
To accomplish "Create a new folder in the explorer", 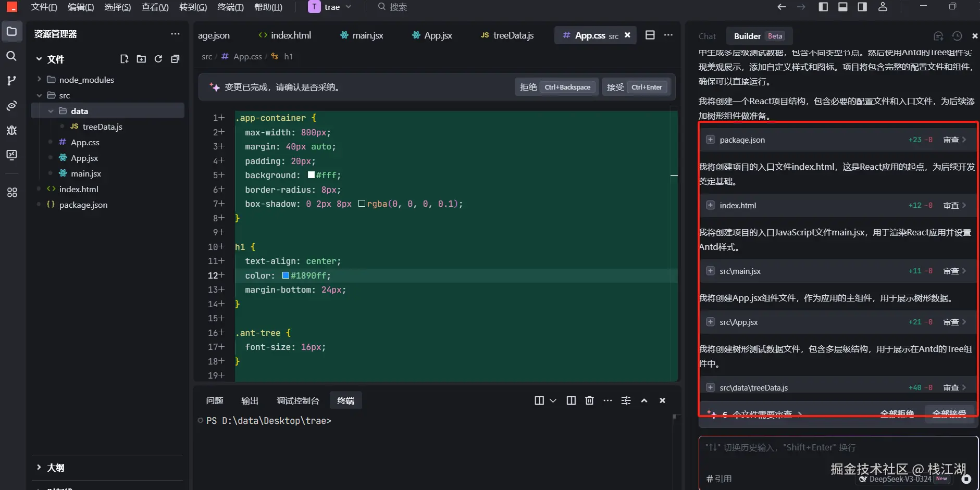I will click(141, 59).
